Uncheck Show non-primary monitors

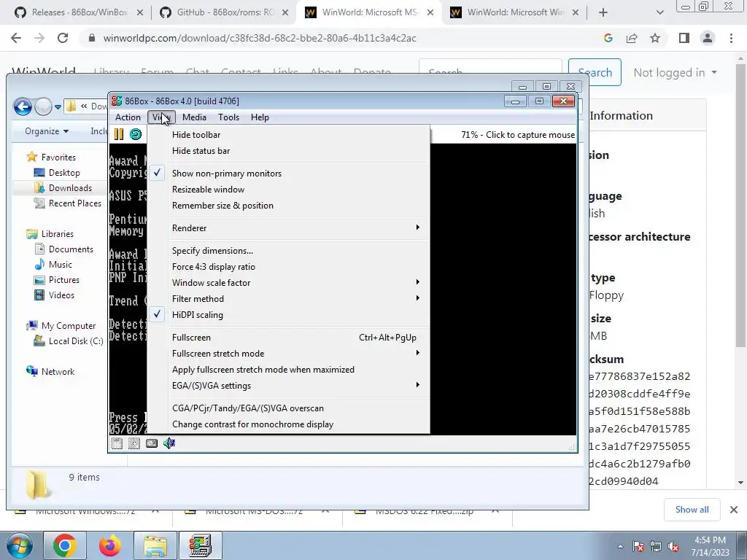pyautogui.click(x=289, y=174)
